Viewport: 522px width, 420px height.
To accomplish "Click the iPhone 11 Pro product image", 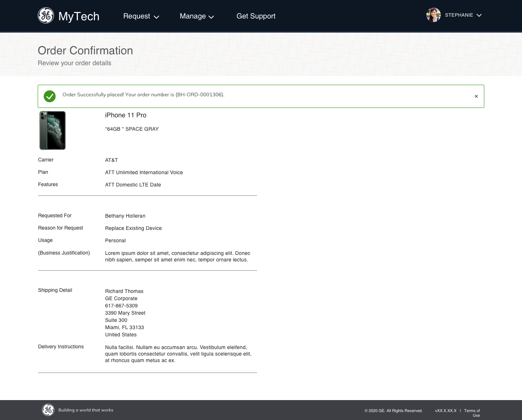I will 53,130.
